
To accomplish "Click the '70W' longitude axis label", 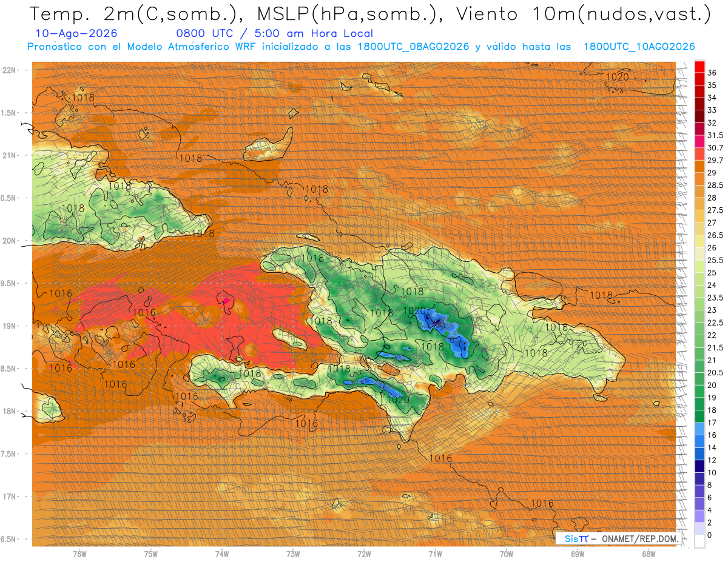I will 507,554.
